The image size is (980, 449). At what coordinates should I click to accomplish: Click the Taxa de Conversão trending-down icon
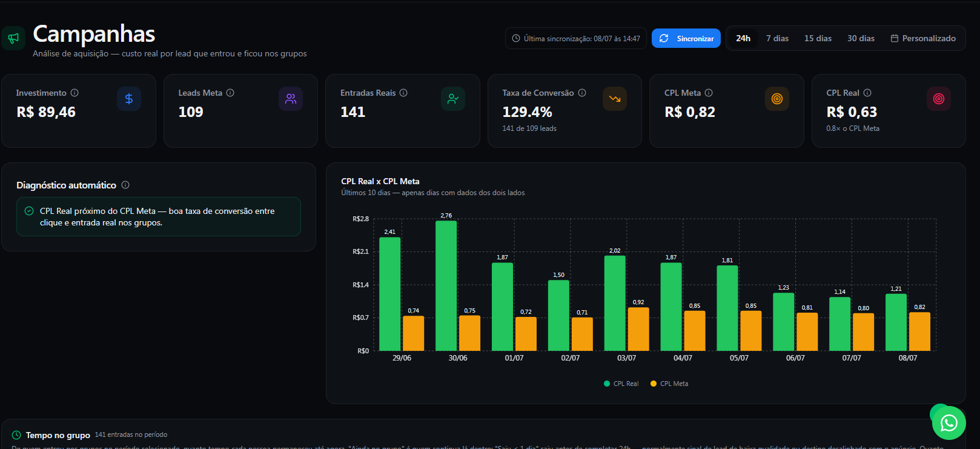tap(615, 99)
